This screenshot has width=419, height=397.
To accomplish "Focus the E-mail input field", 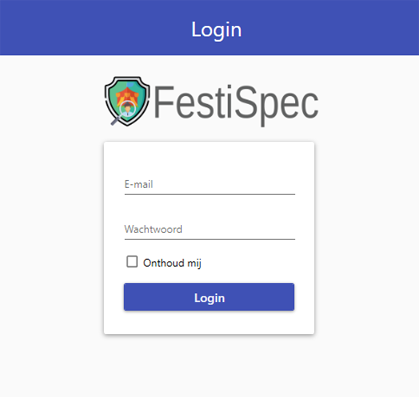I will pyautogui.click(x=210, y=184).
